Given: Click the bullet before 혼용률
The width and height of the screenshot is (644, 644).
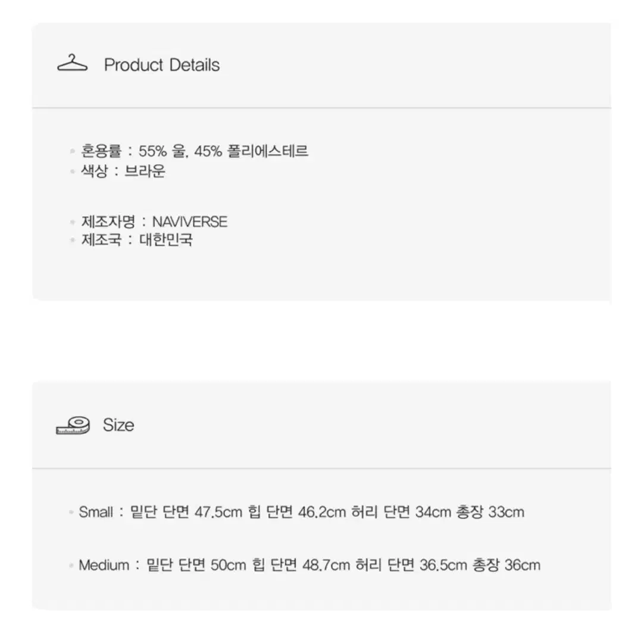Looking at the screenshot, I should click(x=73, y=152).
